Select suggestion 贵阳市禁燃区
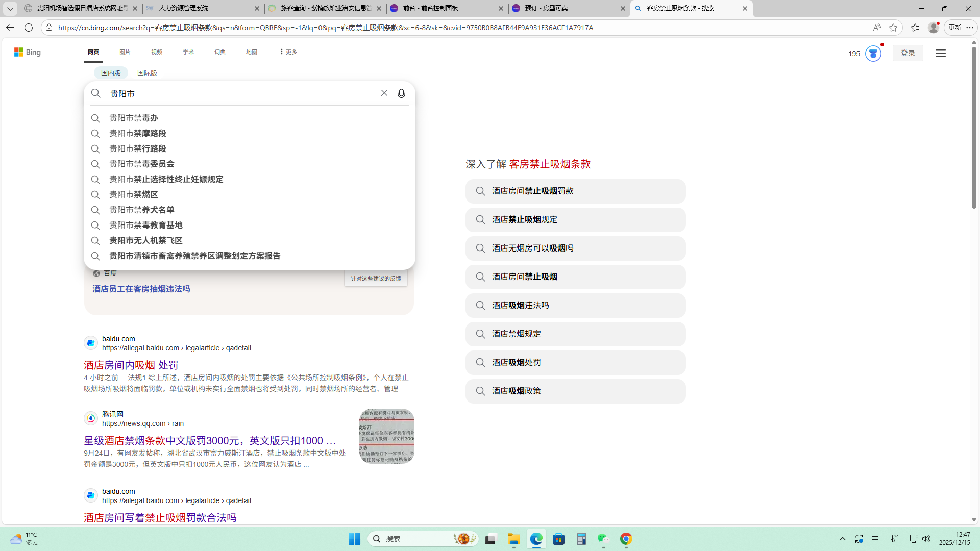 [x=134, y=194]
